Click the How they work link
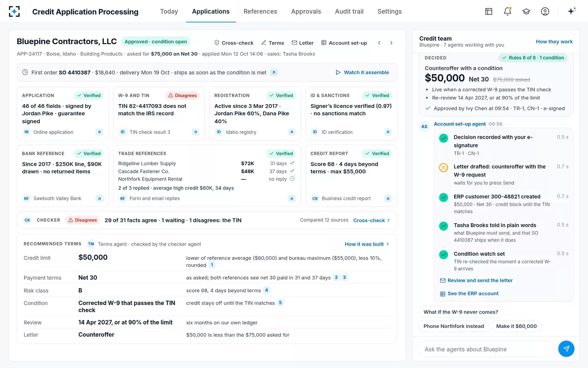 554,42
